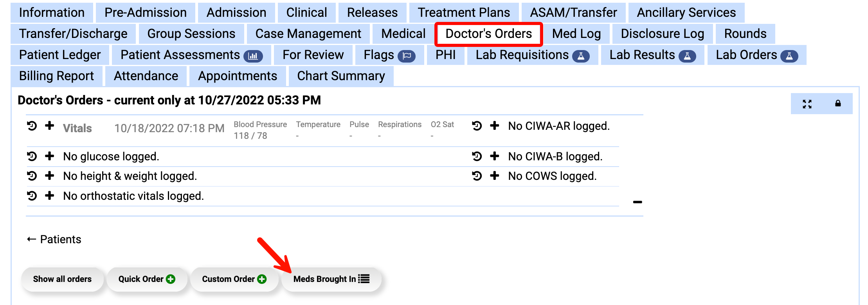Expand the panel to fullscreen
This screenshot has width=868, height=305.
[807, 104]
